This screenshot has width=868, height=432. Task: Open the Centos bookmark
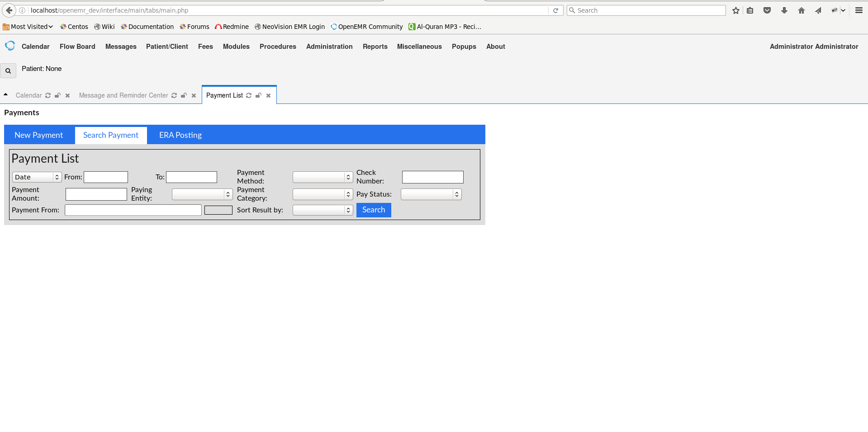(x=74, y=27)
